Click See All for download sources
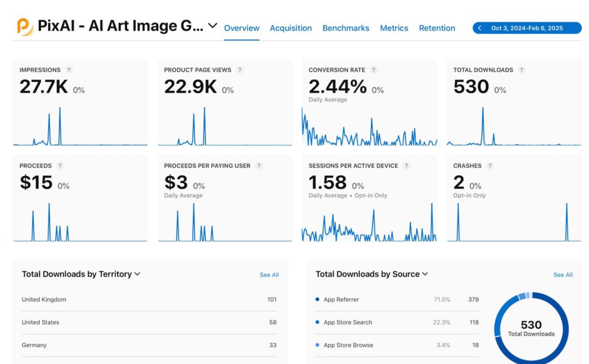The image size is (589, 364). [x=563, y=274]
